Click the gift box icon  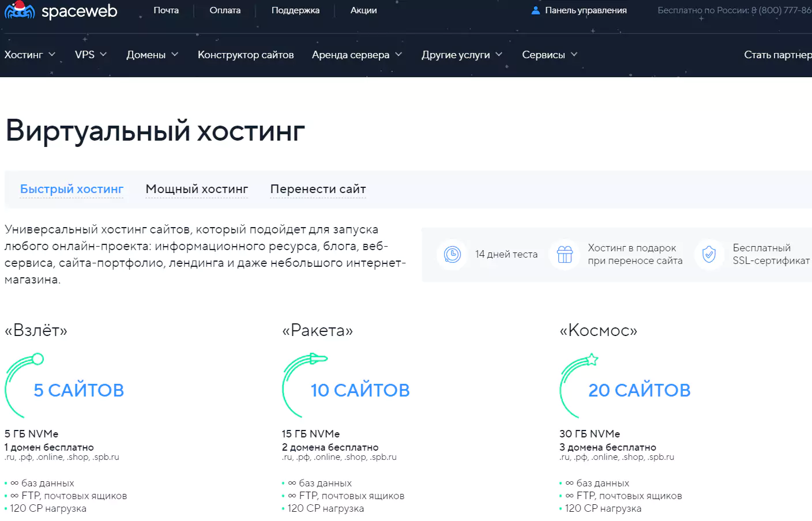click(x=565, y=254)
